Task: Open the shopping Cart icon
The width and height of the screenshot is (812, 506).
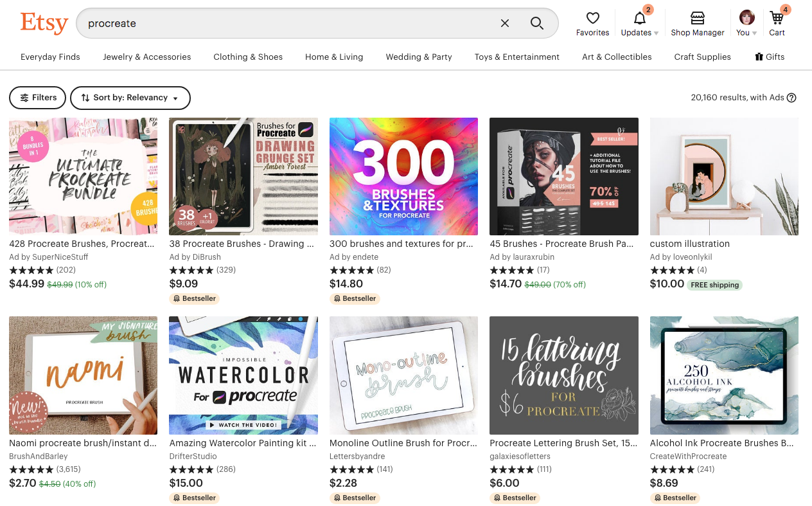Action: pos(777,24)
